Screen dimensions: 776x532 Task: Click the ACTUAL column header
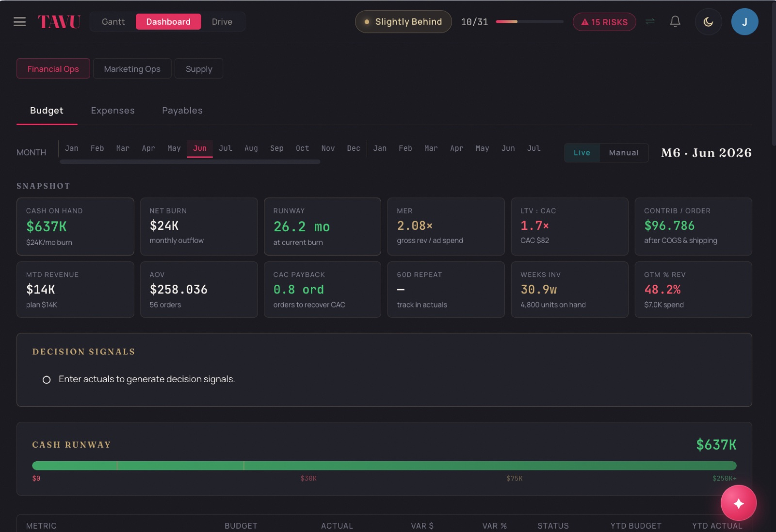pos(337,526)
